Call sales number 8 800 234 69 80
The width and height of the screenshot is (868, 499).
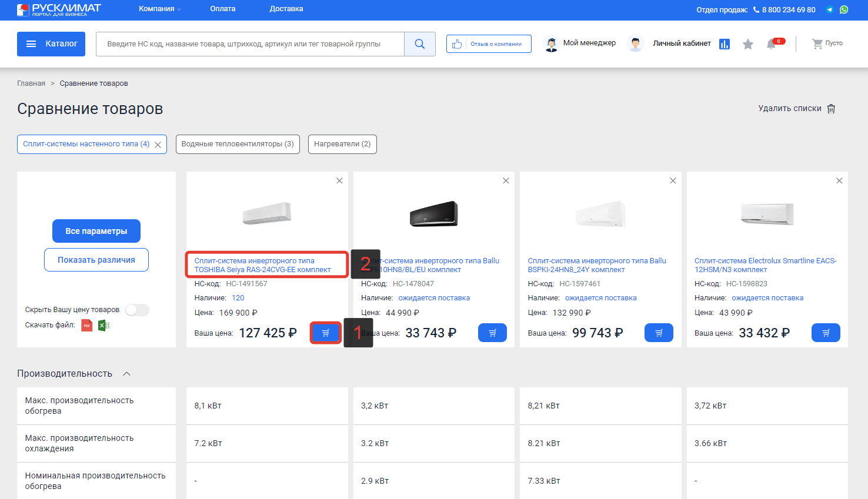[x=789, y=10]
